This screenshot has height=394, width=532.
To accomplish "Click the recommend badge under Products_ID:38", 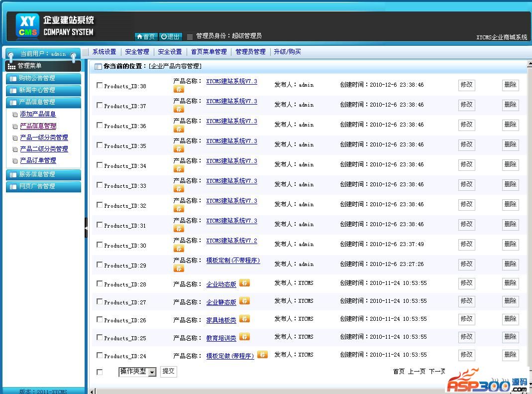I will pos(179,89).
